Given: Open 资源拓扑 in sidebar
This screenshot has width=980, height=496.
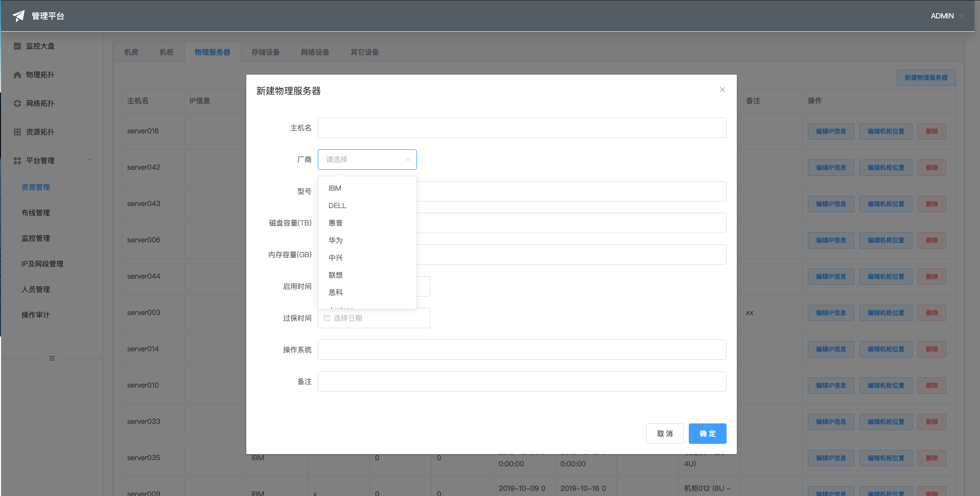Looking at the screenshot, I should (52, 132).
